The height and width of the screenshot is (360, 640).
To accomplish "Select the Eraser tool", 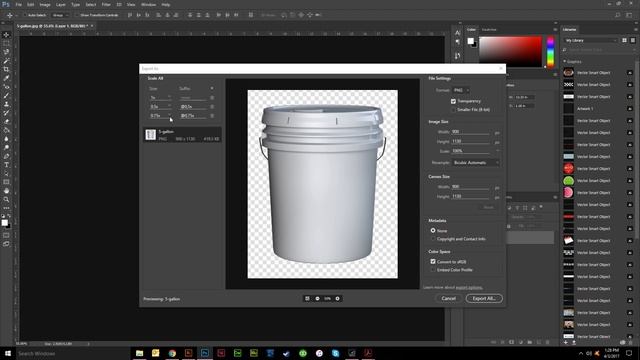I will (x=6, y=122).
